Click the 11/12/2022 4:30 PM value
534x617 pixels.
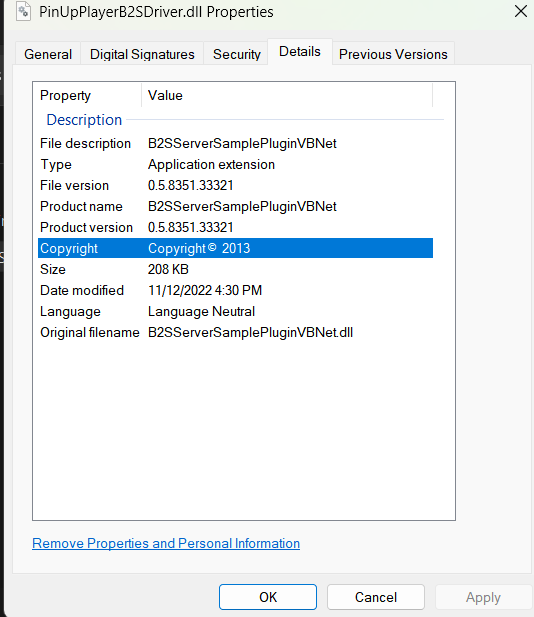(x=205, y=290)
